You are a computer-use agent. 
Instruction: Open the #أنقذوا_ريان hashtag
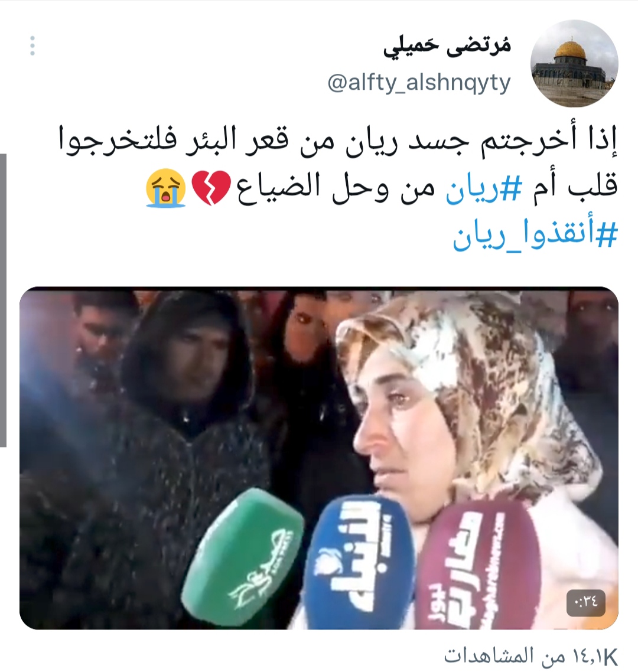(535, 236)
